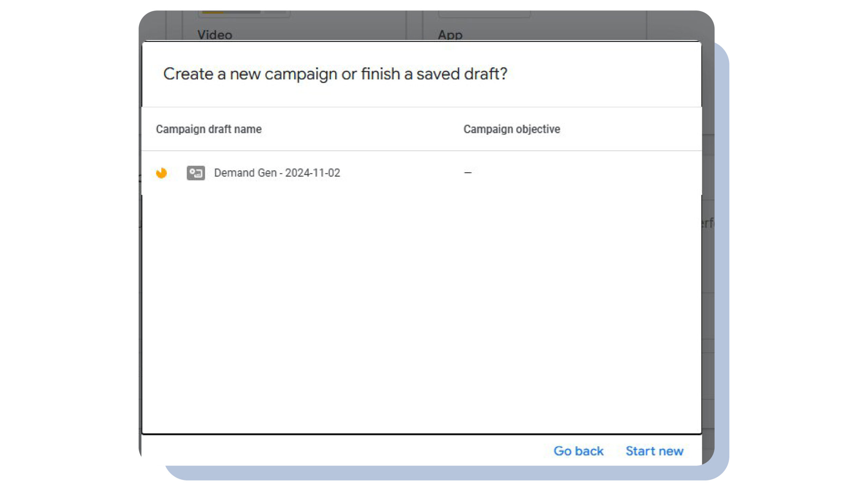The height and width of the screenshot is (491, 868).
Task: Click the orange draft progress status icon
Action: (161, 173)
